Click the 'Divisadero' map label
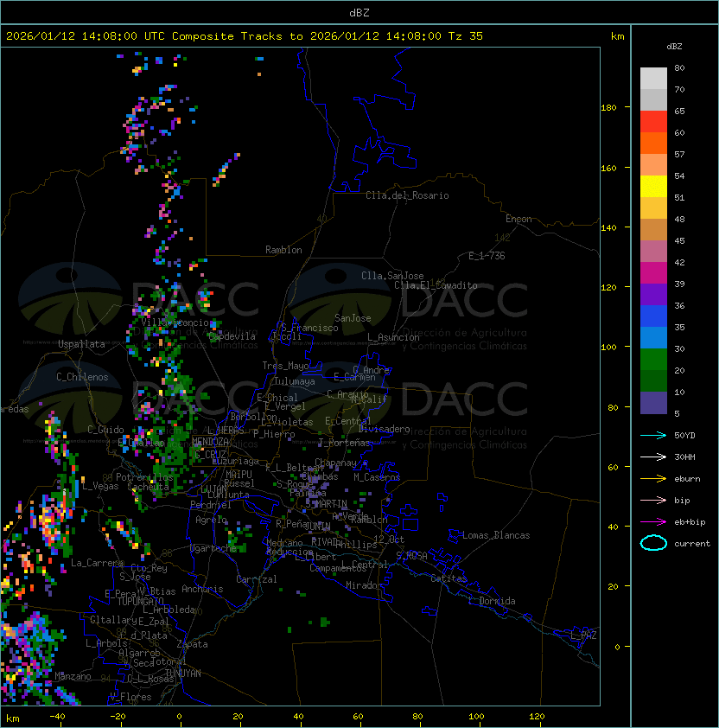 (x=384, y=429)
